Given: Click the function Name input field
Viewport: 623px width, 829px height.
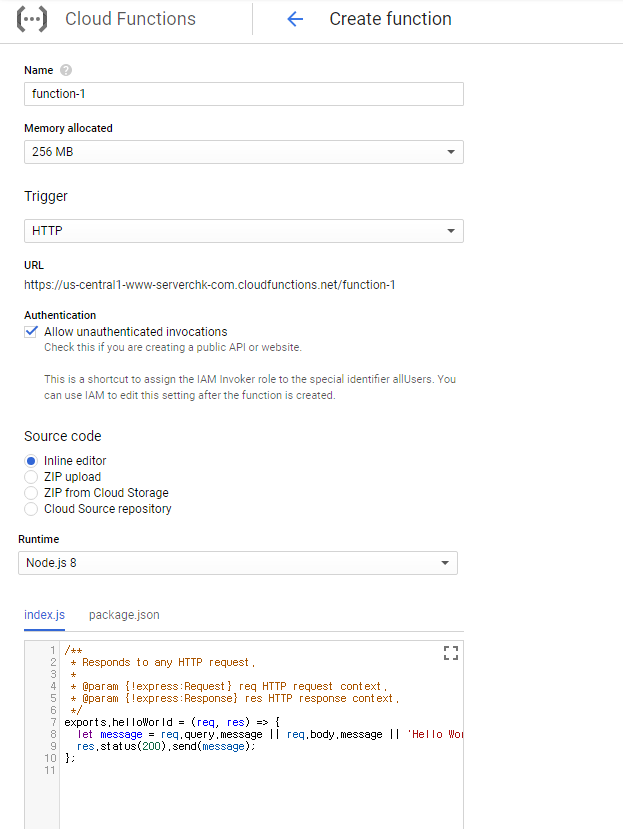Looking at the screenshot, I should tap(243, 94).
